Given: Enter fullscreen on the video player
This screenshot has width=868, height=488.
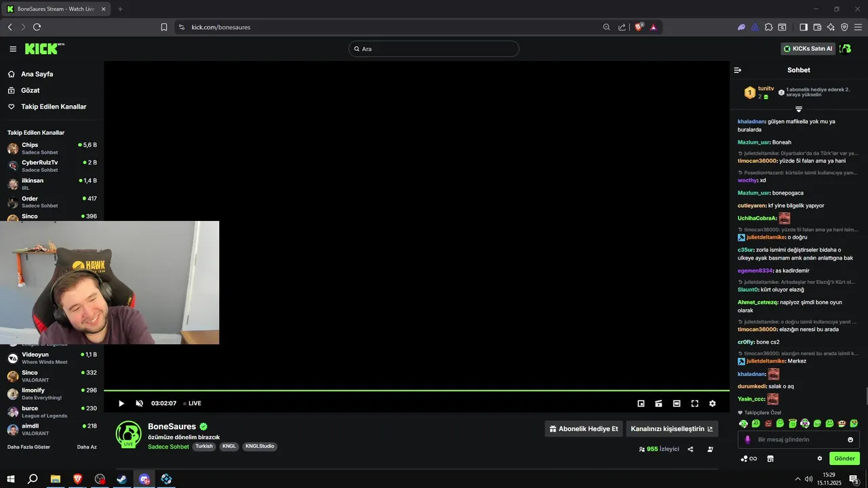Looking at the screenshot, I should 694,403.
